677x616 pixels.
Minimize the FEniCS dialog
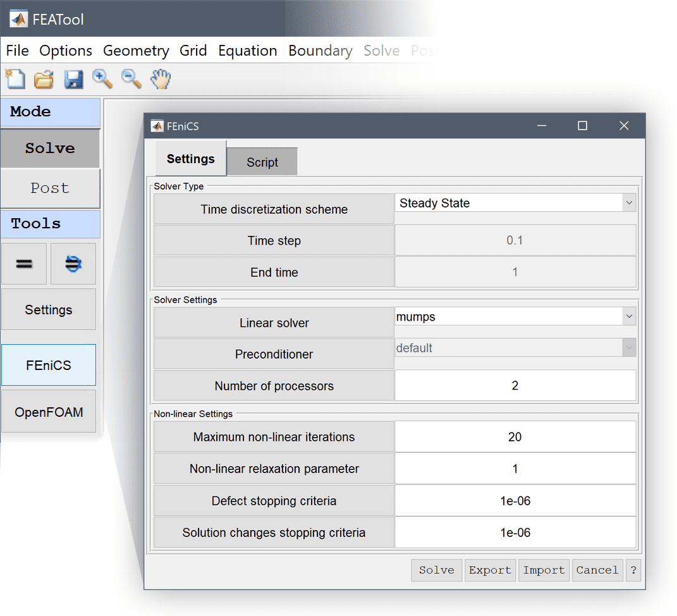tap(542, 126)
